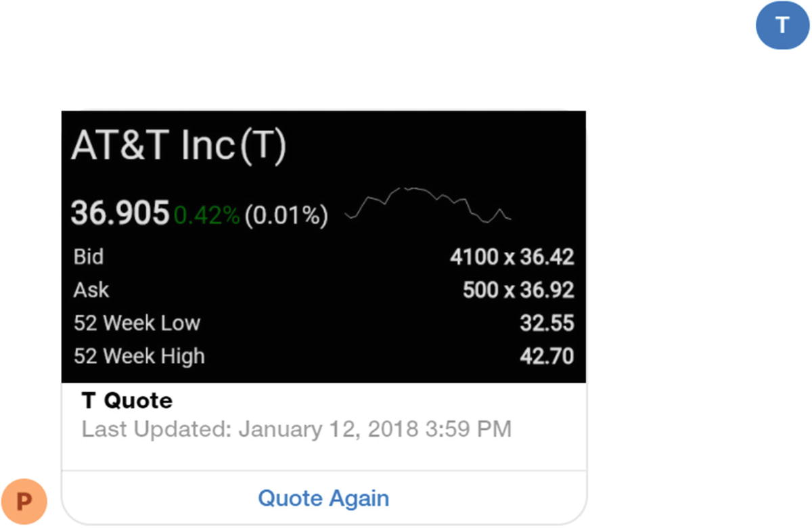The height and width of the screenshot is (528, 812).
Task: Click the 36.905 stock price
Action: click(x=120, y=215)
